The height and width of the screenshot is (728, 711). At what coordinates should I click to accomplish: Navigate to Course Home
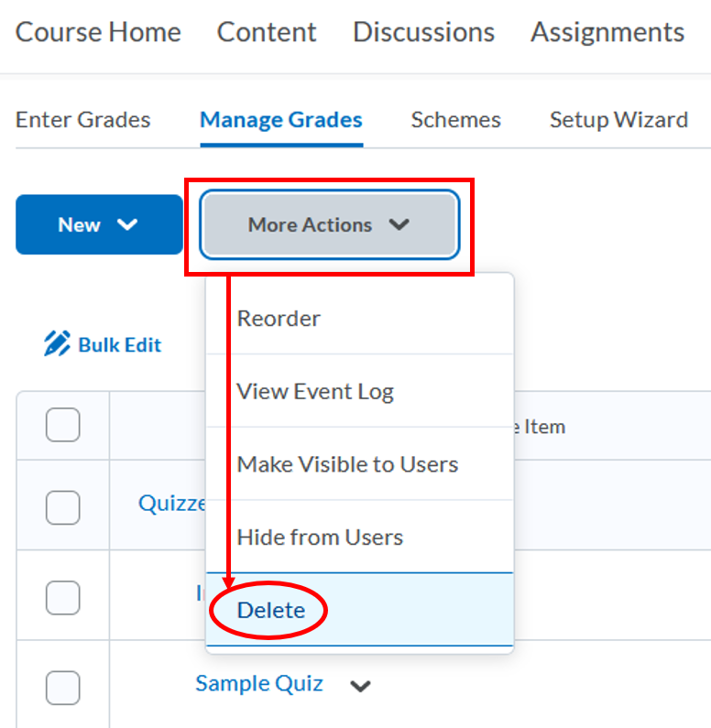click(x=98, y=32)
